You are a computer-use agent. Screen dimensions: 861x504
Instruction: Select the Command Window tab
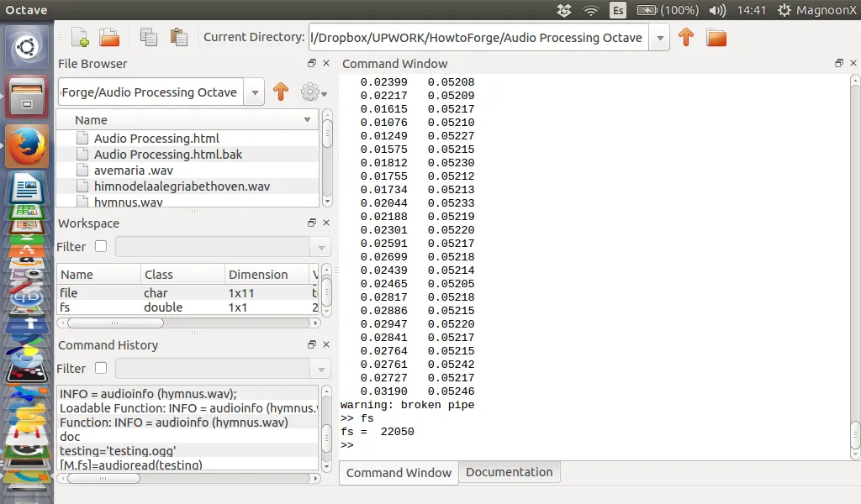[x=399, y=473]
